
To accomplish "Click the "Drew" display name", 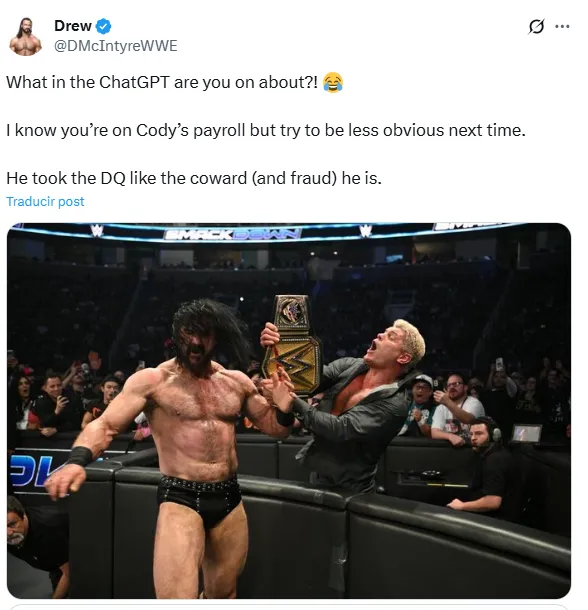I will 73,26.
